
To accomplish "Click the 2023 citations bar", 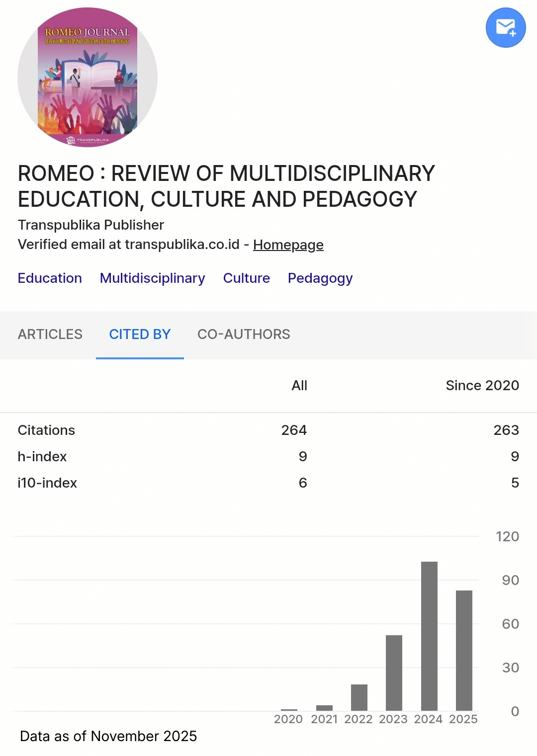I will pos(394,672).
